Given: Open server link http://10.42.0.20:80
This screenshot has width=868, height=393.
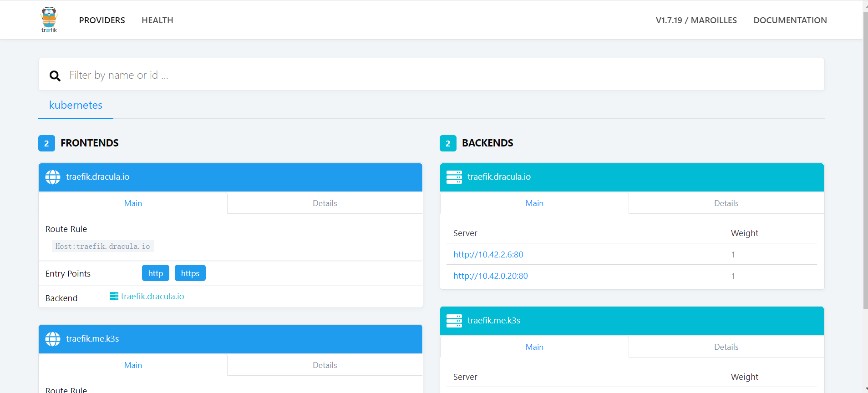Looking at the screenshot, I should coord(491,276).
